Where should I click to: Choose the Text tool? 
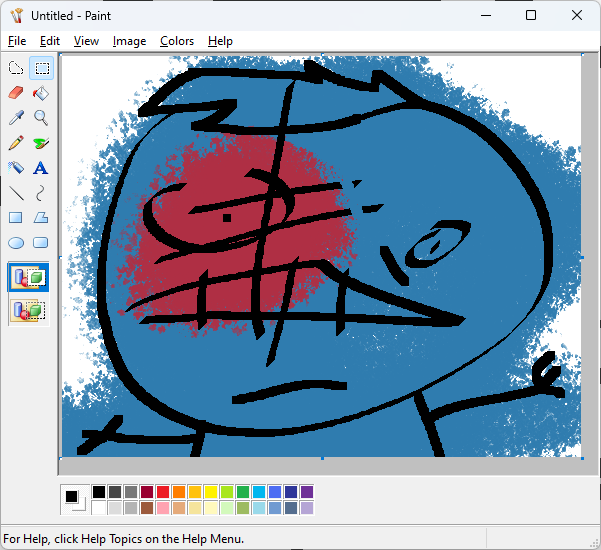(x=41, y=168)
